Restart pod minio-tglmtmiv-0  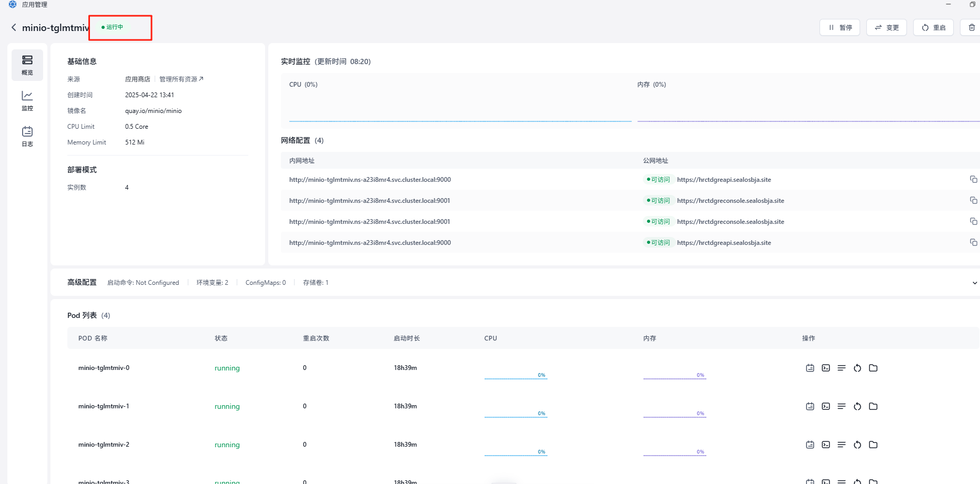point(857,368)
